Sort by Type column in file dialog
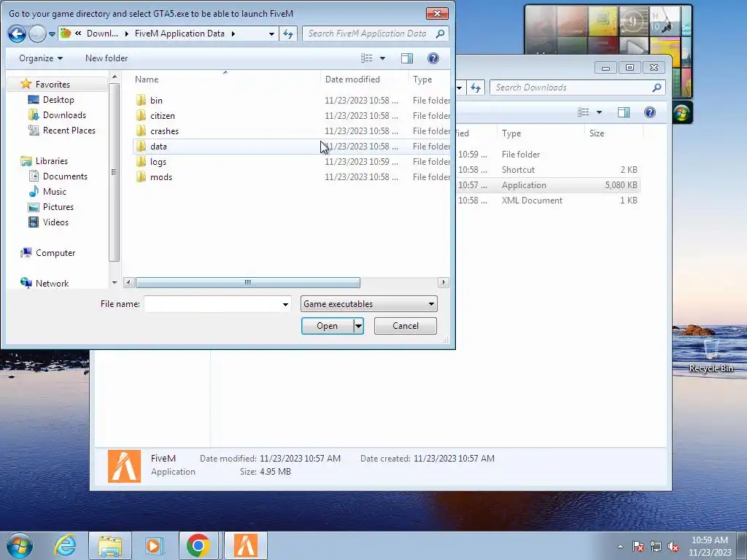 tap(429, 79)
